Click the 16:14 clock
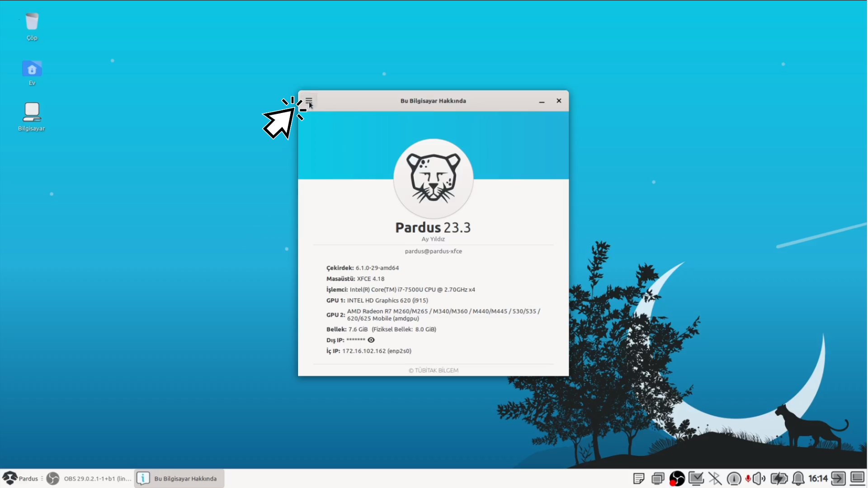Viewport: 868px width, 488px height. [818, 479]
